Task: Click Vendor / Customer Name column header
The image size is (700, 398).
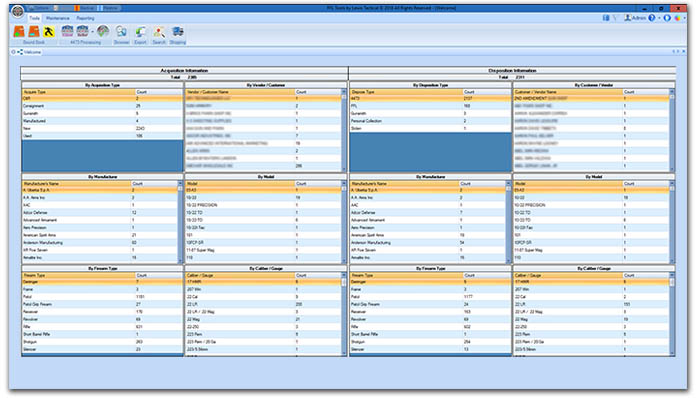Action: [x=240, y=91]
